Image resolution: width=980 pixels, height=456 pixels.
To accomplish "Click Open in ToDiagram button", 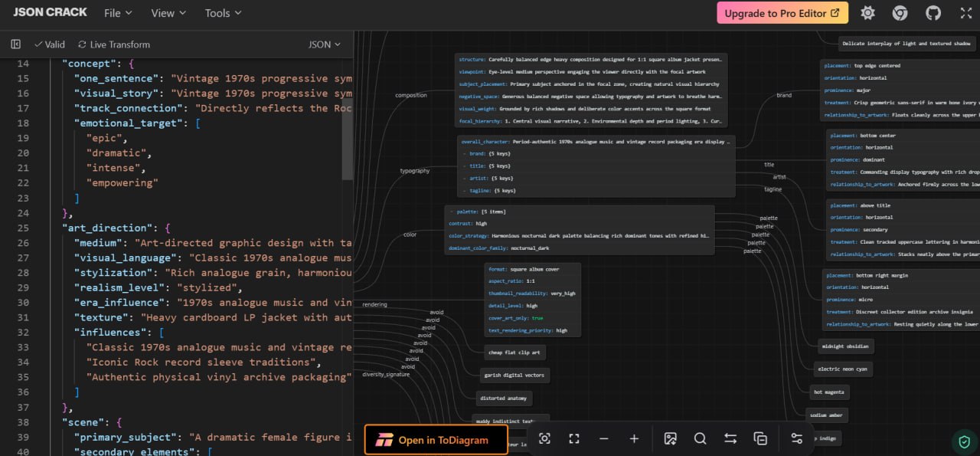I will [436, 440].
